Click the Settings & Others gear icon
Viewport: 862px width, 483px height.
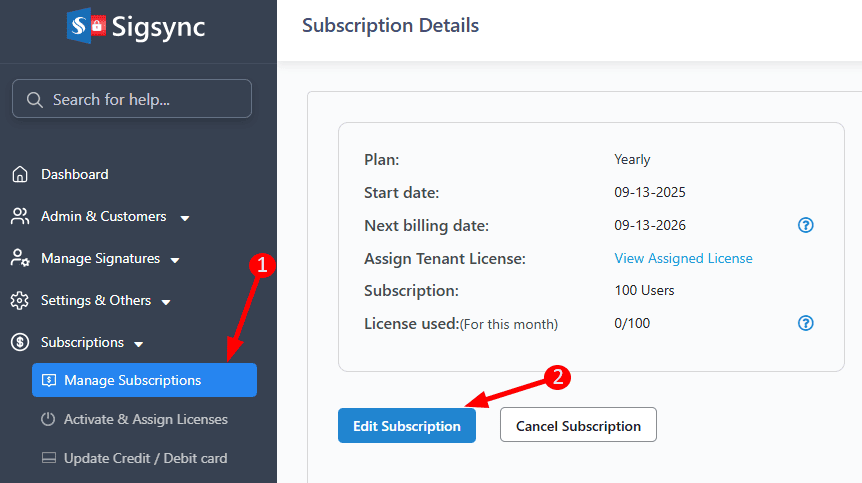click(x=19, y=301)
